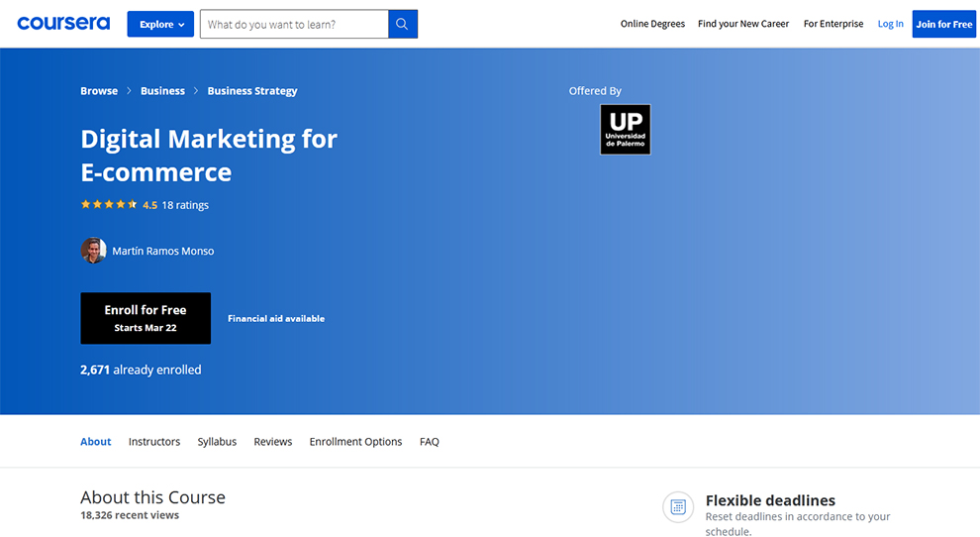Go to For Enterprise page
Viewport: 980px width, 537px height.
[x=833, y=24]
